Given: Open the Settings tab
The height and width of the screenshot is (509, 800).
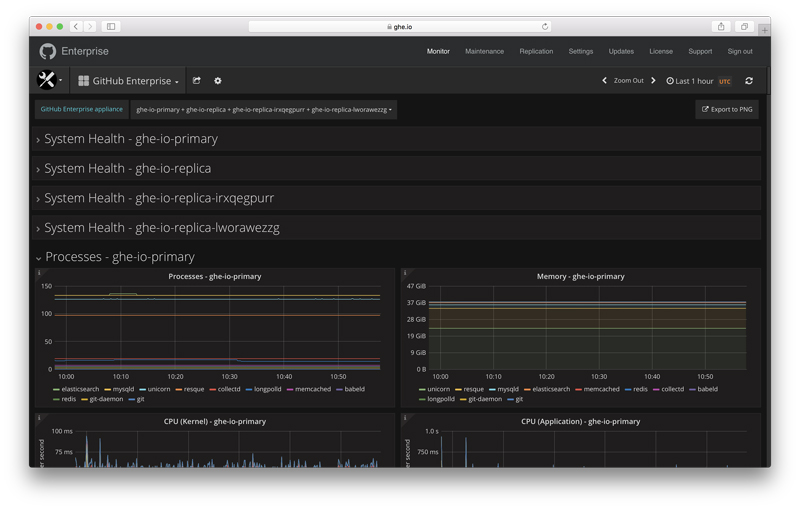Looking at the screenshot, I should (x=581, y=52).
